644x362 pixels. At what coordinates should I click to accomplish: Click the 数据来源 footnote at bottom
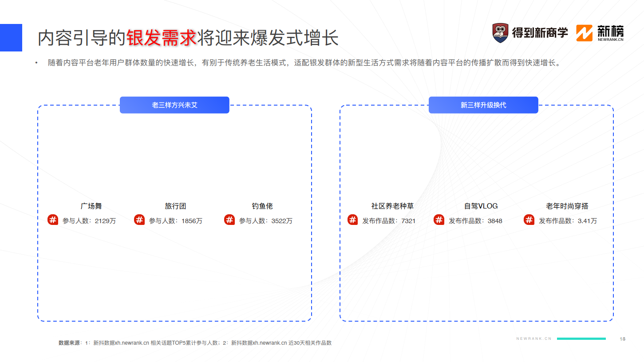point(195,343)
